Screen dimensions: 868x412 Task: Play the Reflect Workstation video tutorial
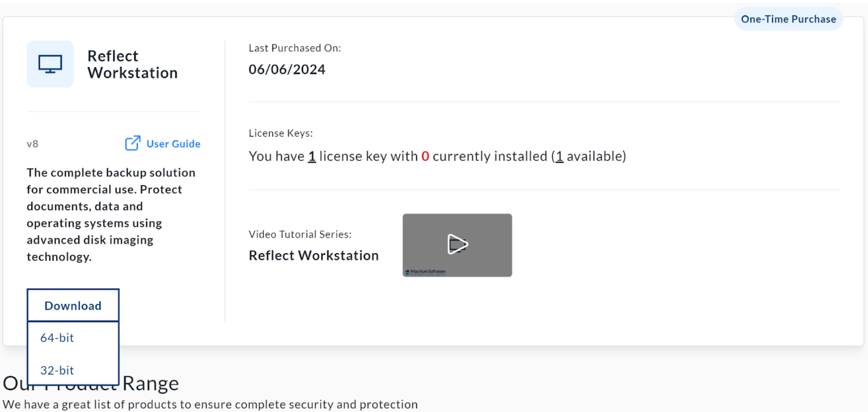pos(457,245)
